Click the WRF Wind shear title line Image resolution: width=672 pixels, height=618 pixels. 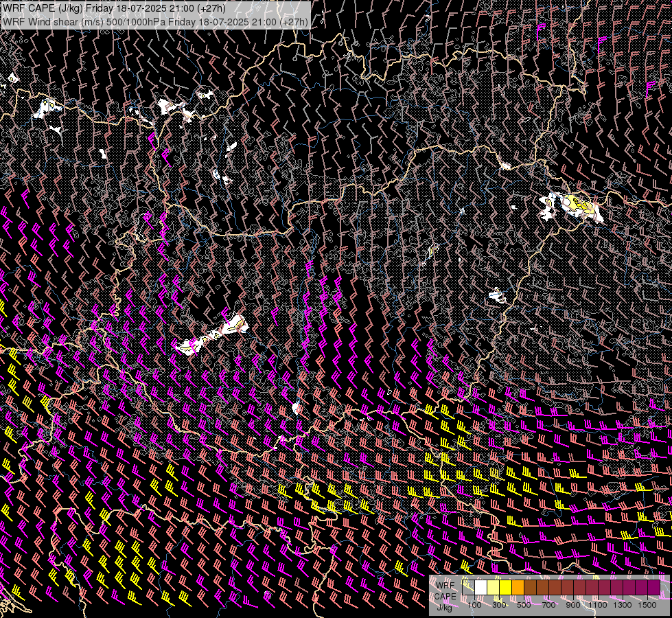click(155, 22)
